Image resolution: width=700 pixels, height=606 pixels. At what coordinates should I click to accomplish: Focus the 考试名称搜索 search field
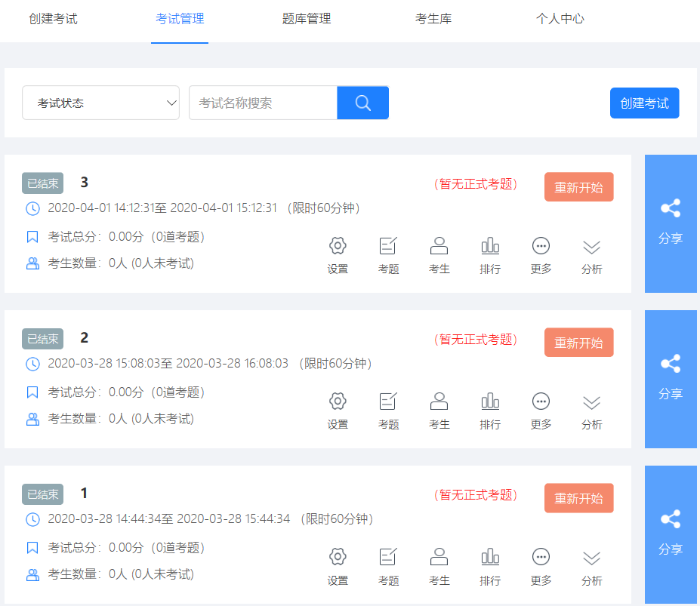coord(263,103)
